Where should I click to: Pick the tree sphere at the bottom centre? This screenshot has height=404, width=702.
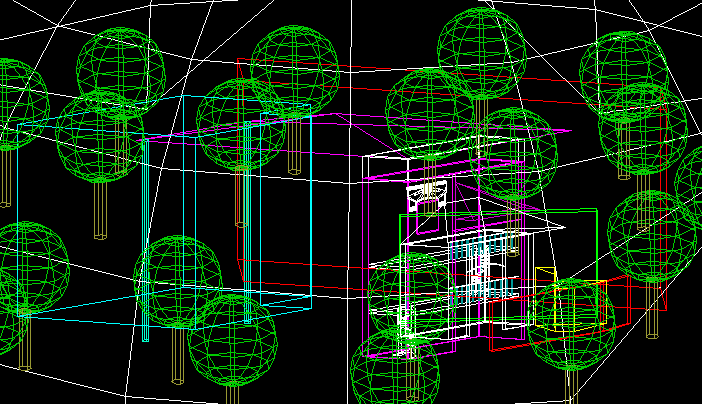click(x=395, y=365)
